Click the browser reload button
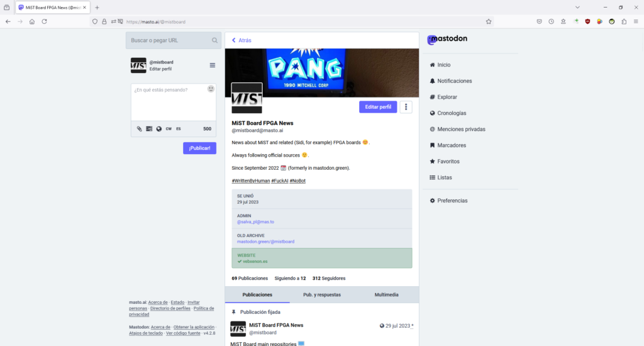The width and height of the screenshot is (644, 346). coord(45,22)
